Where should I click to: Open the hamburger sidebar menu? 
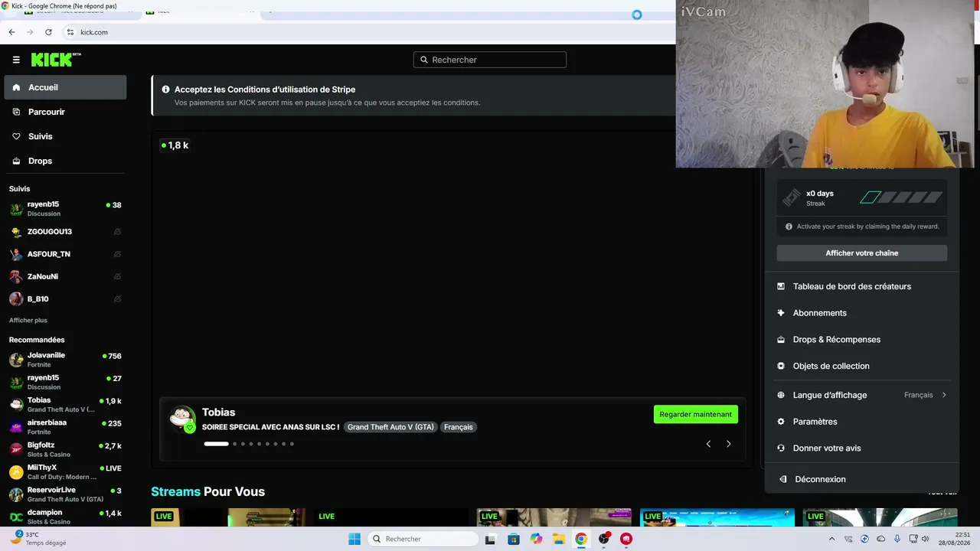[16, 60]
